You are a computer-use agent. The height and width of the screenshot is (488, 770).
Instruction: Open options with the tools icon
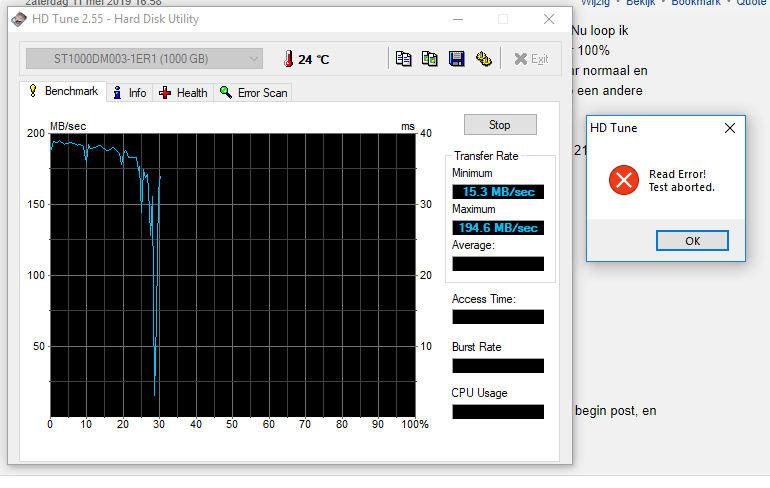click(484, 59)
